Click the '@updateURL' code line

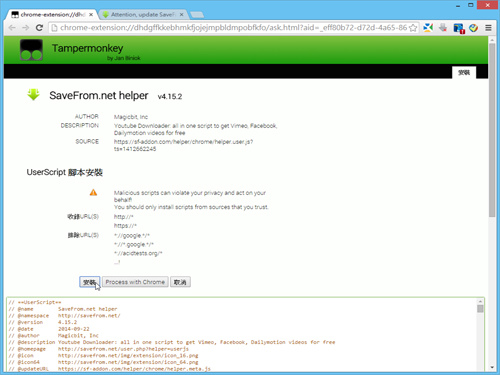point(110,369)
